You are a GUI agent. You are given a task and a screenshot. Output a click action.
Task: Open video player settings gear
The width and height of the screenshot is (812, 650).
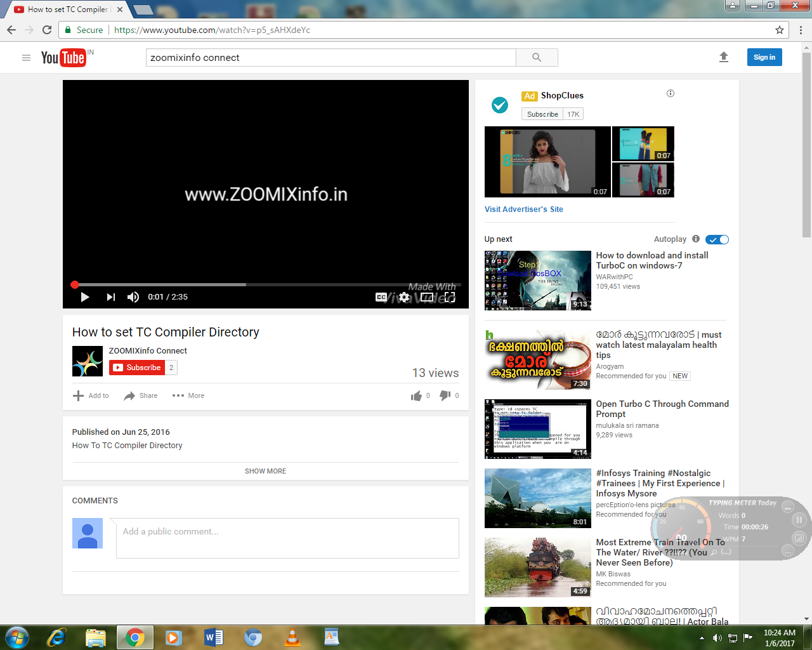(x=404, y=297)
